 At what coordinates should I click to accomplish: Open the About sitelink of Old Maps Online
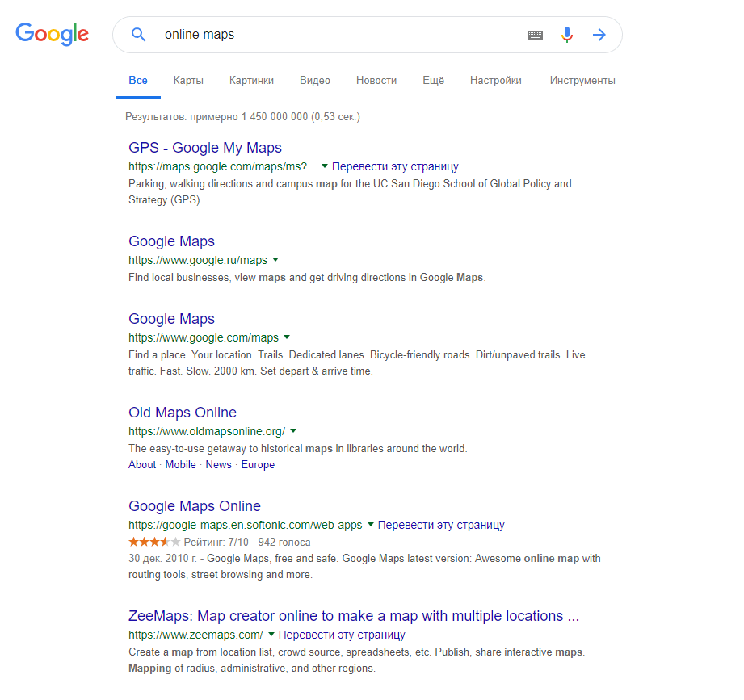(142, 465)
